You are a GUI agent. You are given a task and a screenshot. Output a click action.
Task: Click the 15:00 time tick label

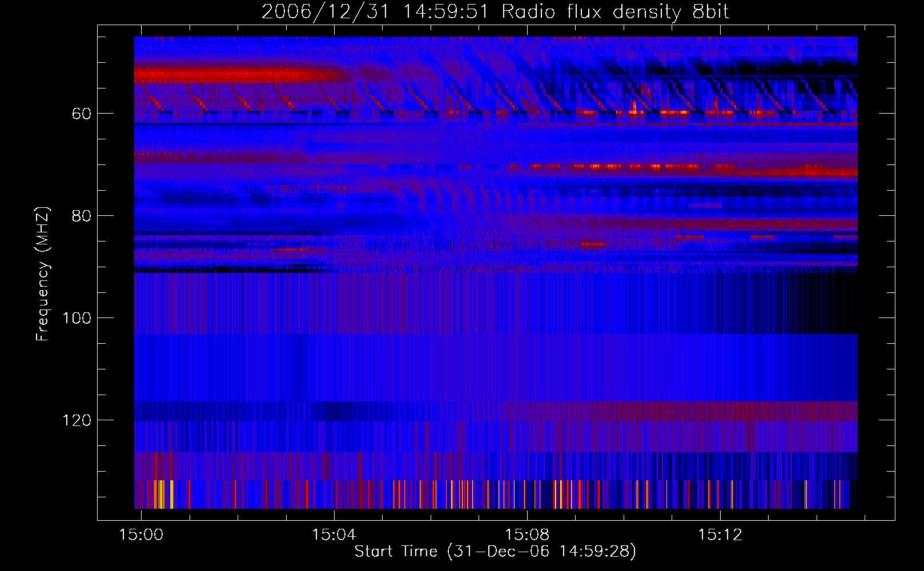tap(141, 534)
